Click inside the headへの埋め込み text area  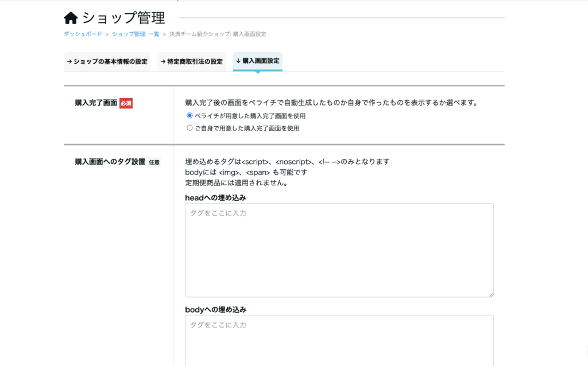pos(339,250)
